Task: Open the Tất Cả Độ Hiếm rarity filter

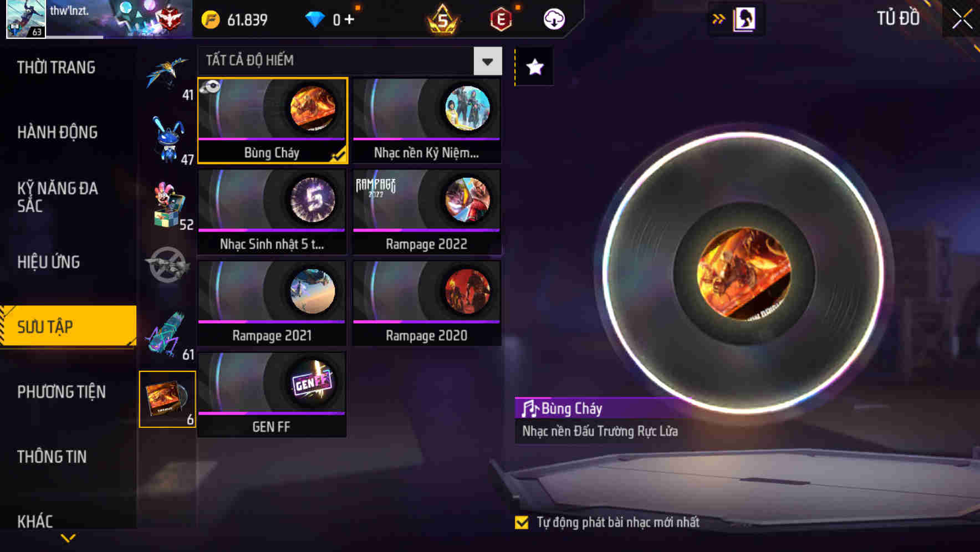Action: click(350, 61)
